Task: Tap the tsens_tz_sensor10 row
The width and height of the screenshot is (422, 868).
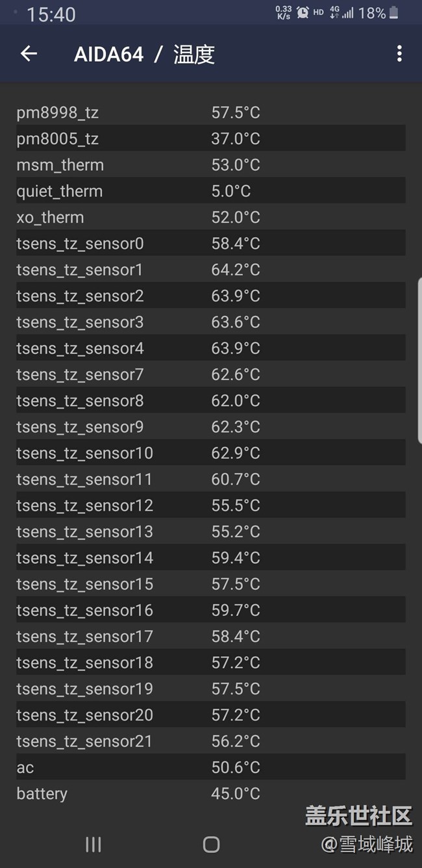Action: tap(211, 453)
